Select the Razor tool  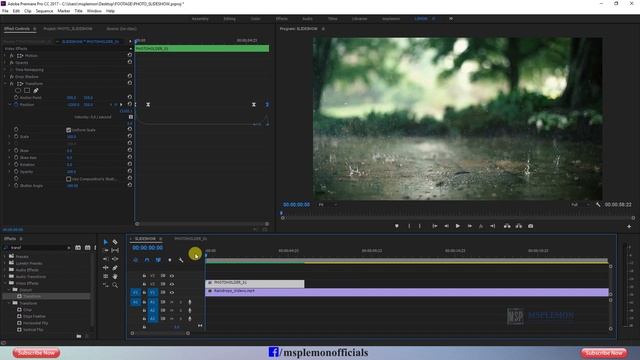[115, 242]
